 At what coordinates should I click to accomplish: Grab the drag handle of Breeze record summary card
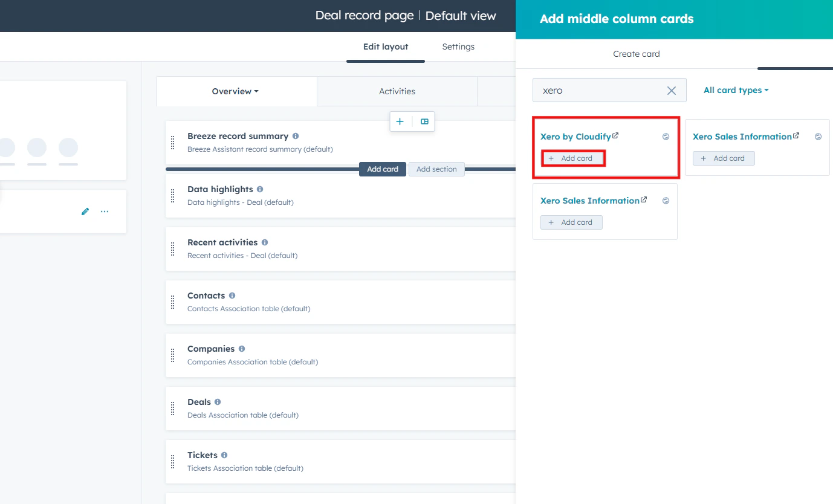(x=173, y=143)
